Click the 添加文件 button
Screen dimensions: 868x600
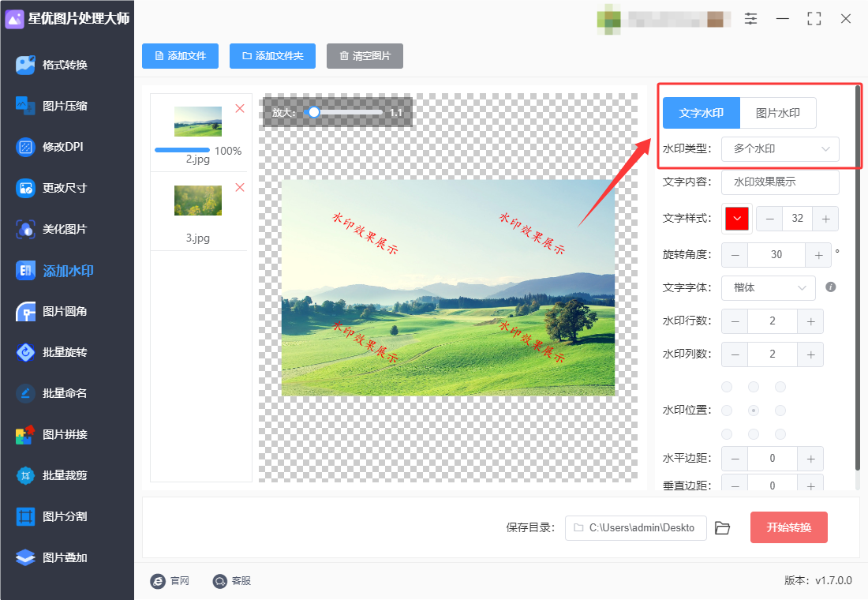coord(180,56)
